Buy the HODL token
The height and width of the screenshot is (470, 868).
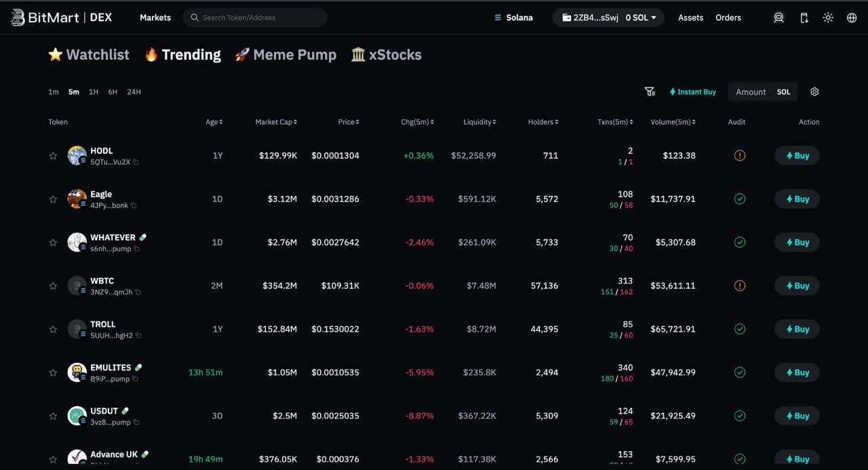coord(797,155)
